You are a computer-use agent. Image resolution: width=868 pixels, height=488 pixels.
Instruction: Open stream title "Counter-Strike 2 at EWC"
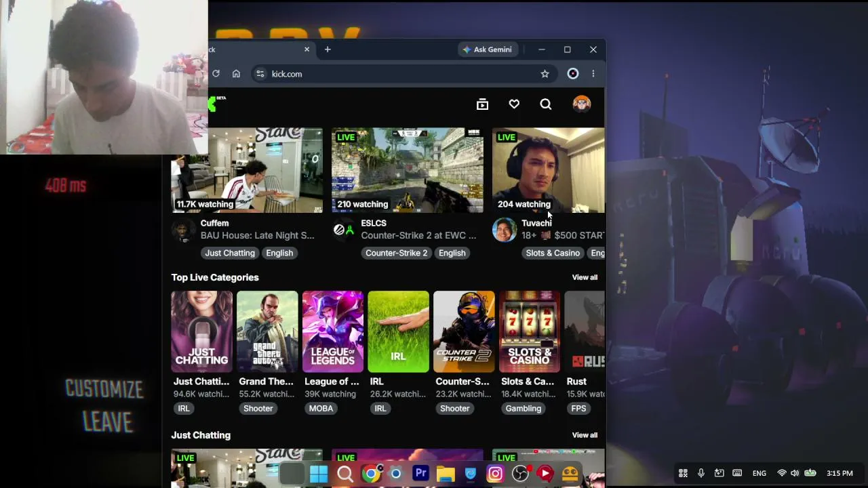[x=418, y=235]
